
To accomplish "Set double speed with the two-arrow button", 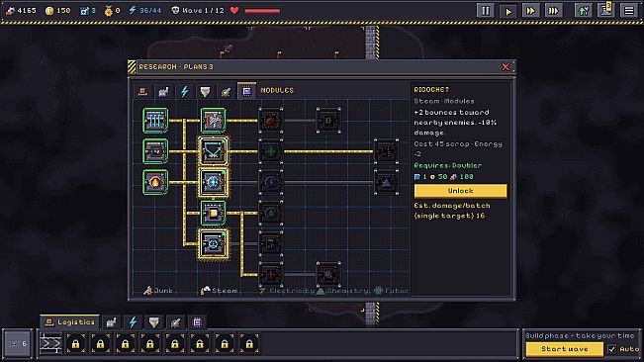I will (530, 10).
